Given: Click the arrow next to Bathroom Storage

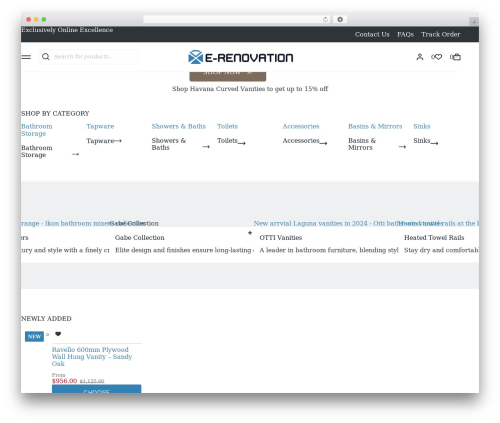Looking at the screenshot, I should pos(76,154).
